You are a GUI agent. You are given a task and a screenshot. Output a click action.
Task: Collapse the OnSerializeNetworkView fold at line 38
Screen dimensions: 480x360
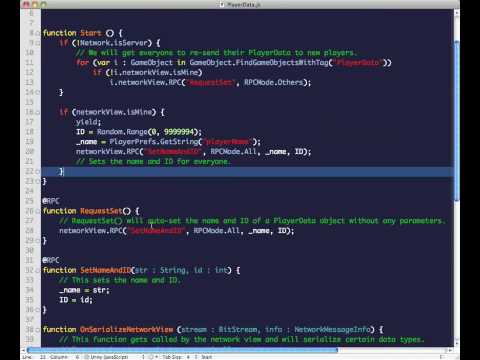pyautogui.click(x=38, y=330)
